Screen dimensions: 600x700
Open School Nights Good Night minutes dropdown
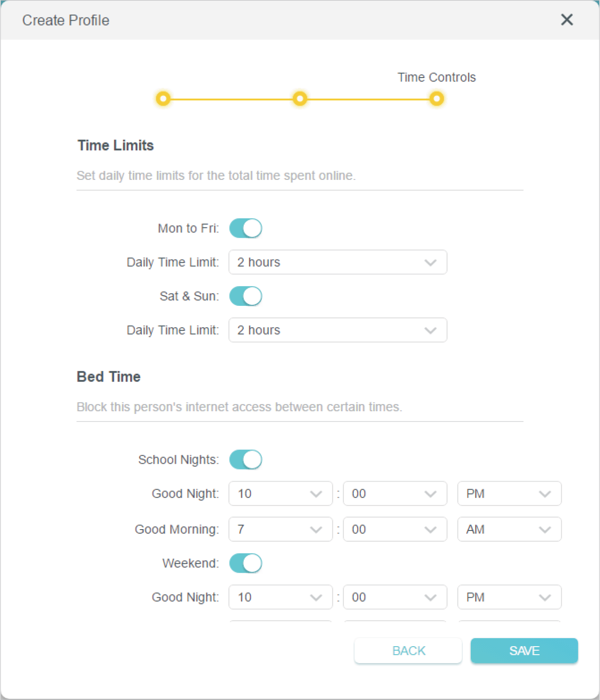click(x=395, y=494)
